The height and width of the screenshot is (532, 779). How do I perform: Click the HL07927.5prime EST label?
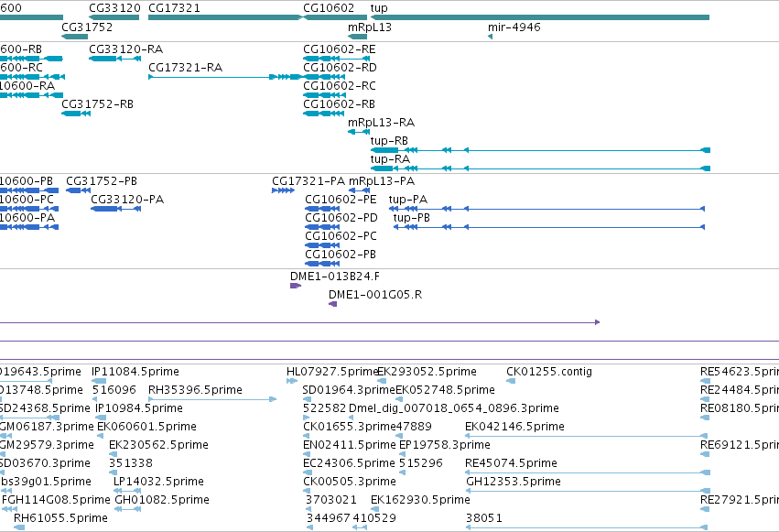click(x=333, y=372)
